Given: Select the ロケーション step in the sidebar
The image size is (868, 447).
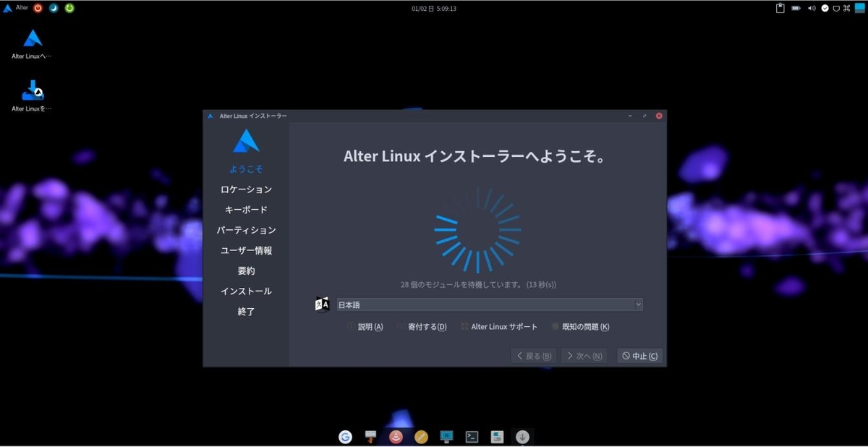Looking at the screenshot, I should (x=246, y=190).
